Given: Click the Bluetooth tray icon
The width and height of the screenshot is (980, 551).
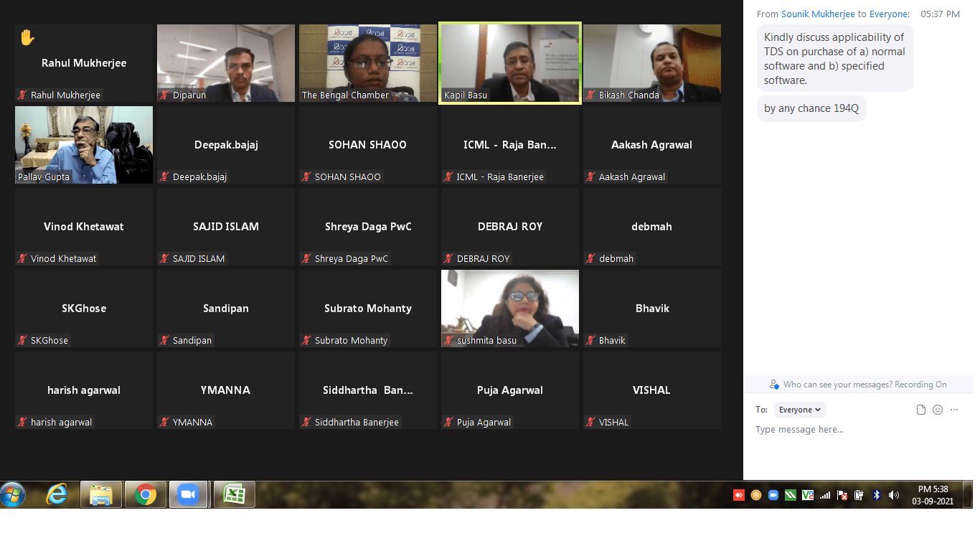Looking at the screenshot, I should pyautogui.click(x=877, y=495).
